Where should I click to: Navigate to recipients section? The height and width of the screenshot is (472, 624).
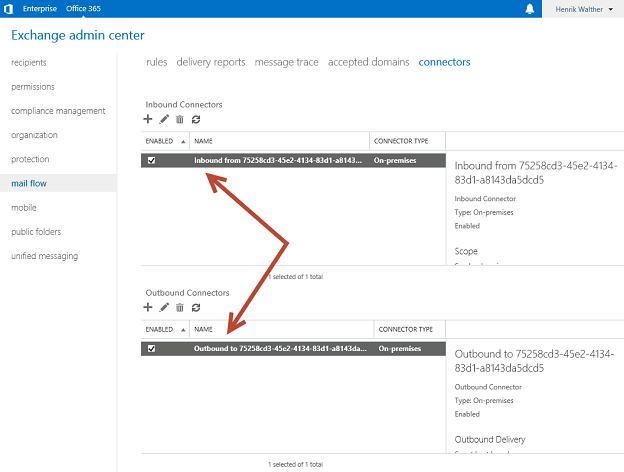[x=29, y=62]
